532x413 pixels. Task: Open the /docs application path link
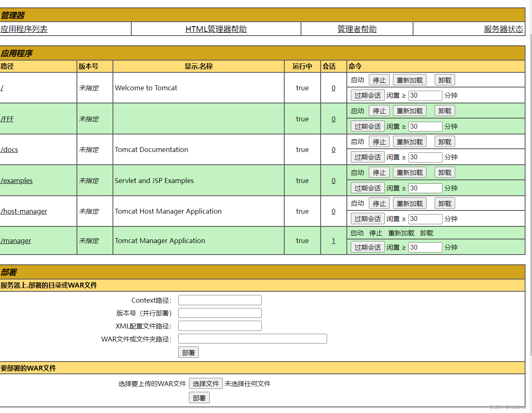tap(9, 150)
